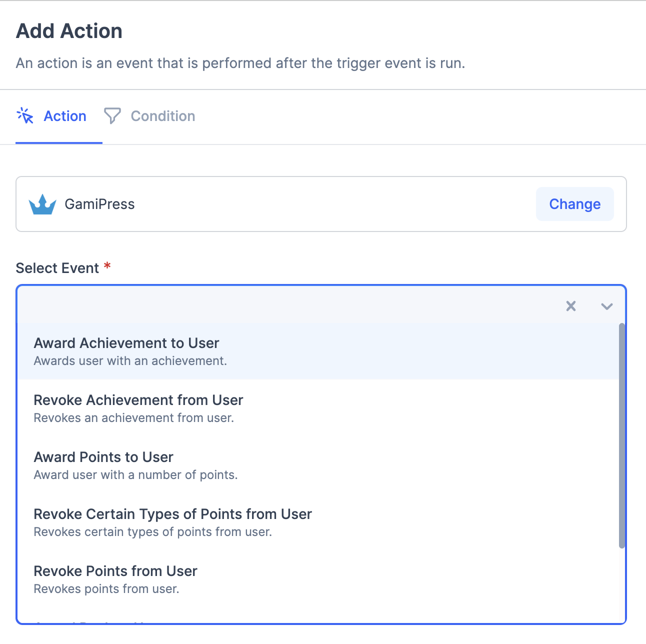Click the GamiPress crown logo

tap(42, 204)
